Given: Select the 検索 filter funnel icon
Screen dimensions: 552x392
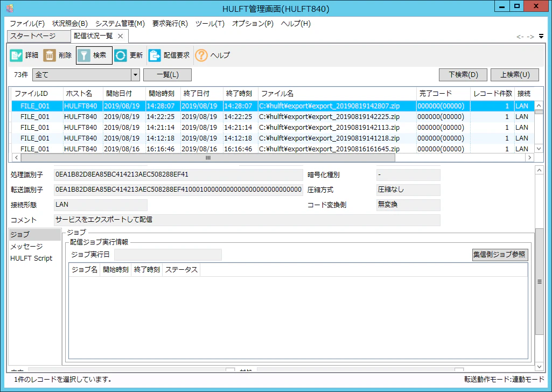Looking at the screenshot, I should pos(84,55).
